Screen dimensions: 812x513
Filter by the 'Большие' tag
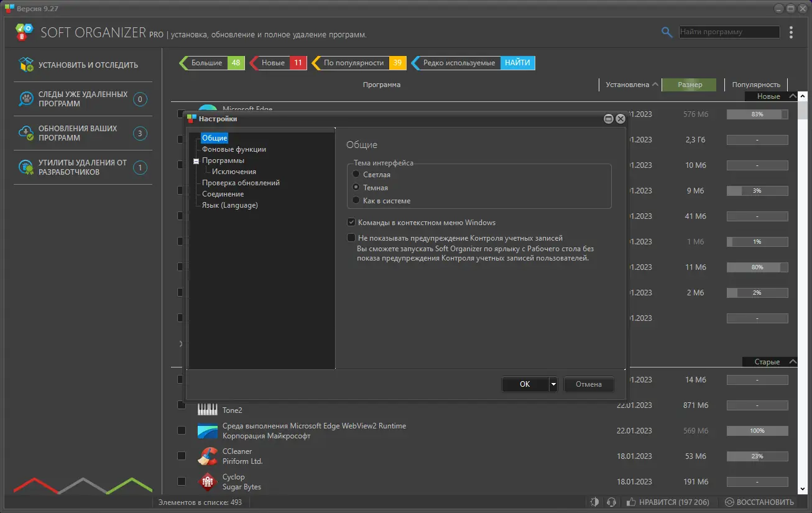[212, 63]
